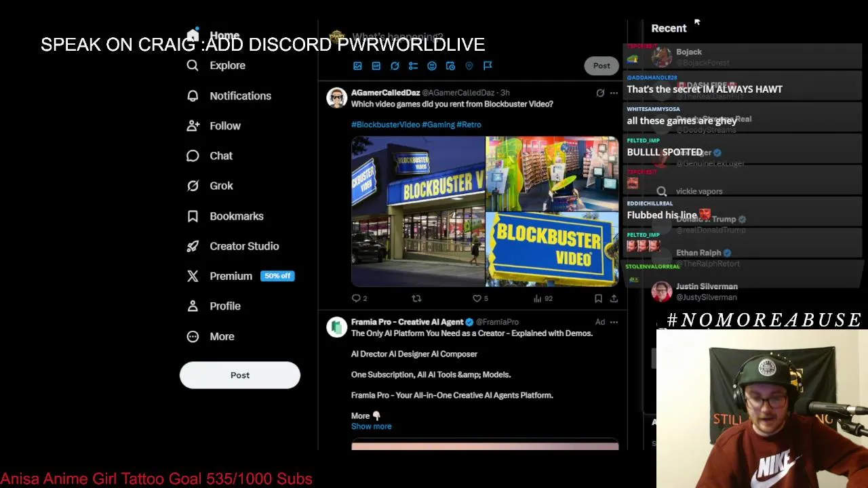Open the #BlockbusterVideo hashtag link
The height and width of the screenshot is (488, 868).
coord(385,125)
